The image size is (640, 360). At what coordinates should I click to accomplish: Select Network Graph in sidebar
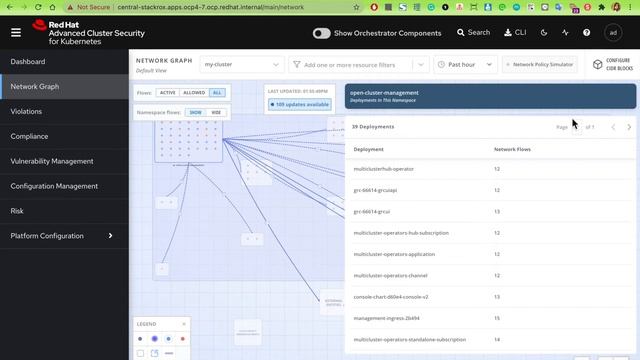click(64, 87)
